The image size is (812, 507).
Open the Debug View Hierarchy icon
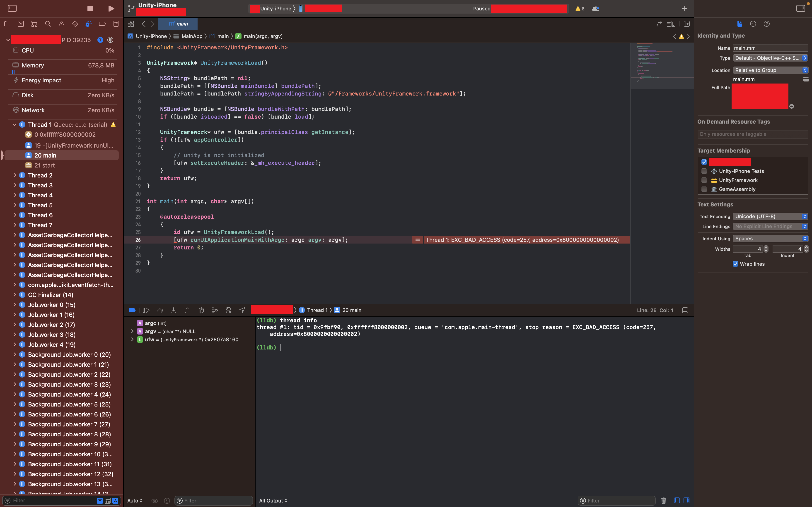click(201, 310)
